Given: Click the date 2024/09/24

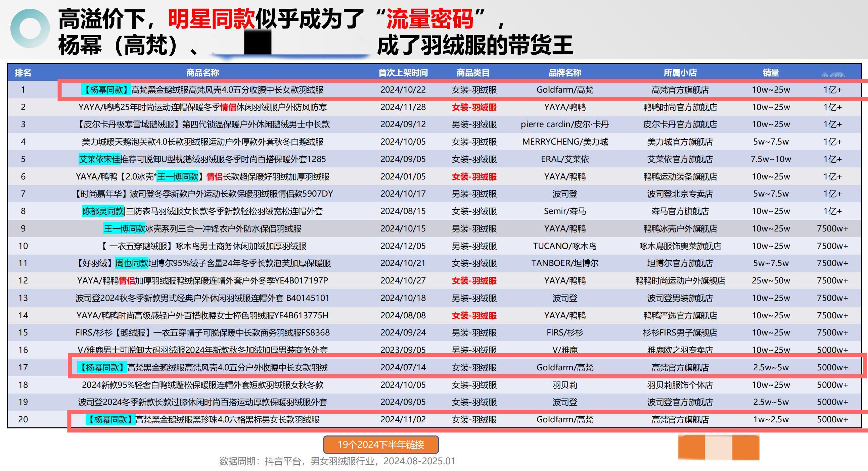Looking at the screenshot, I should click(403, 333).
